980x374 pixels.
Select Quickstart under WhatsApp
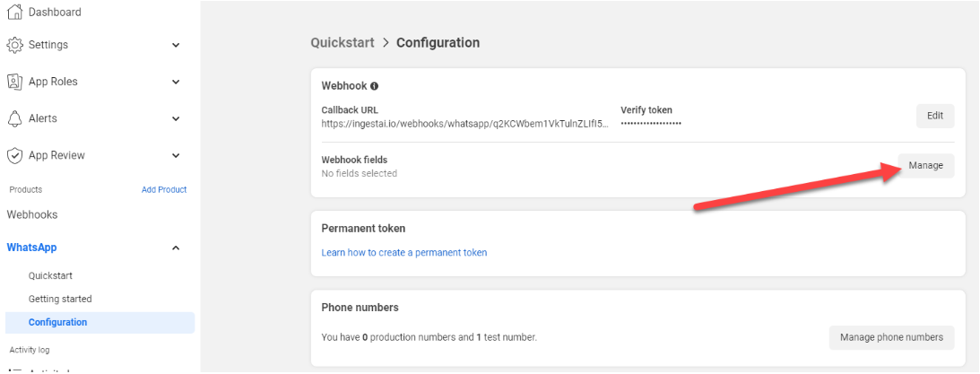pos(50,276)
